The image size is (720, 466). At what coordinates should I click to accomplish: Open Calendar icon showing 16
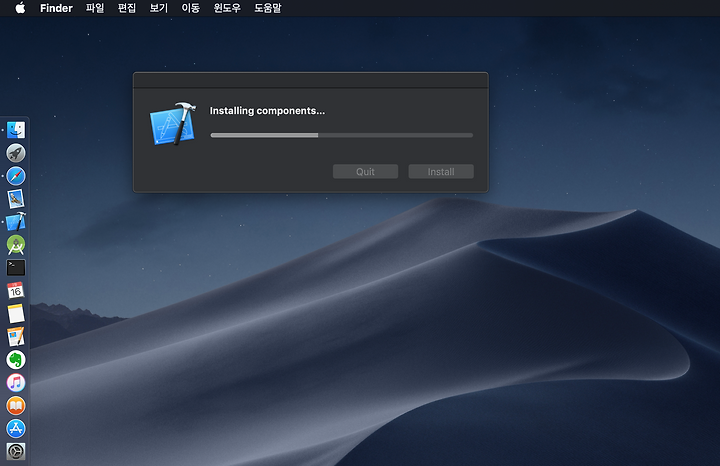[16, 291]
